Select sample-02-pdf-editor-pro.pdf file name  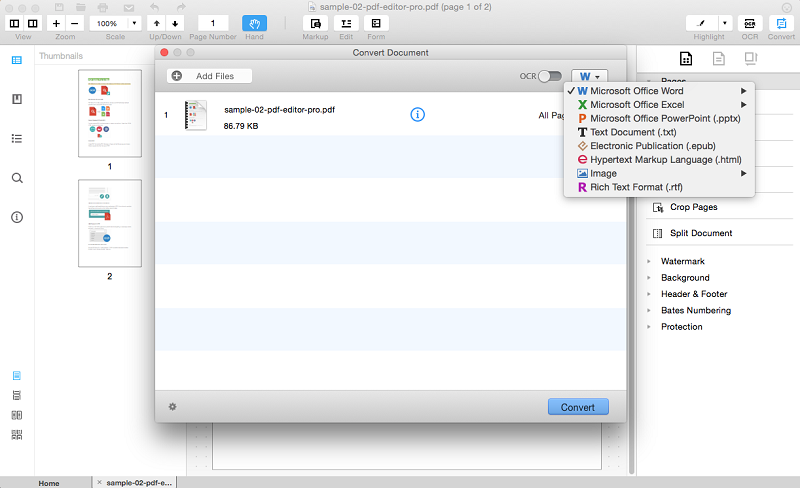point(279,110)
